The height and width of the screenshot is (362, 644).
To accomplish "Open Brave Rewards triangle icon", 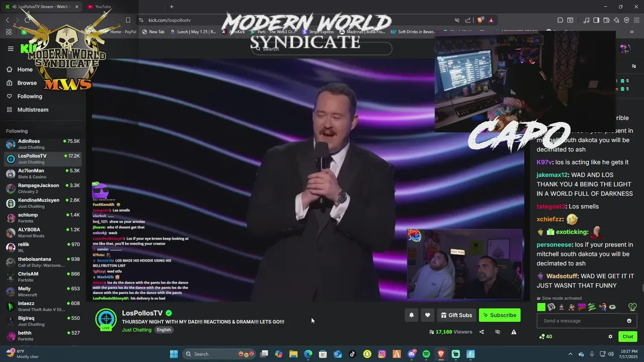I will coord(491,20).
